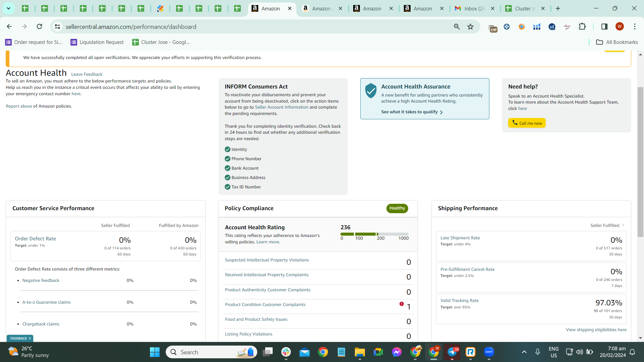
Task: Reload the Seller Central page
Action: 39,26
